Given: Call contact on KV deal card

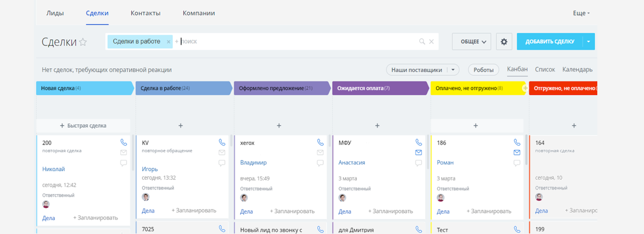Looking at the screenshot, I should [222, 143].
